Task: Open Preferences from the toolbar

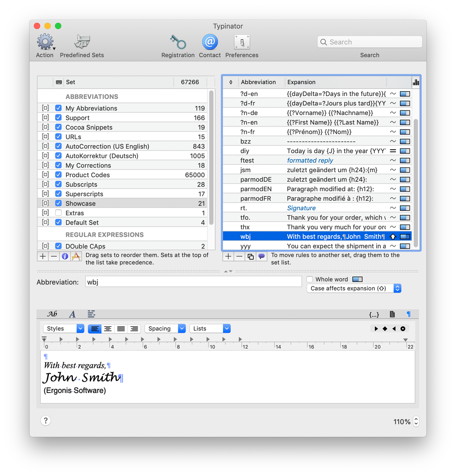Action: pyautogui.click(x=242, y=42)
